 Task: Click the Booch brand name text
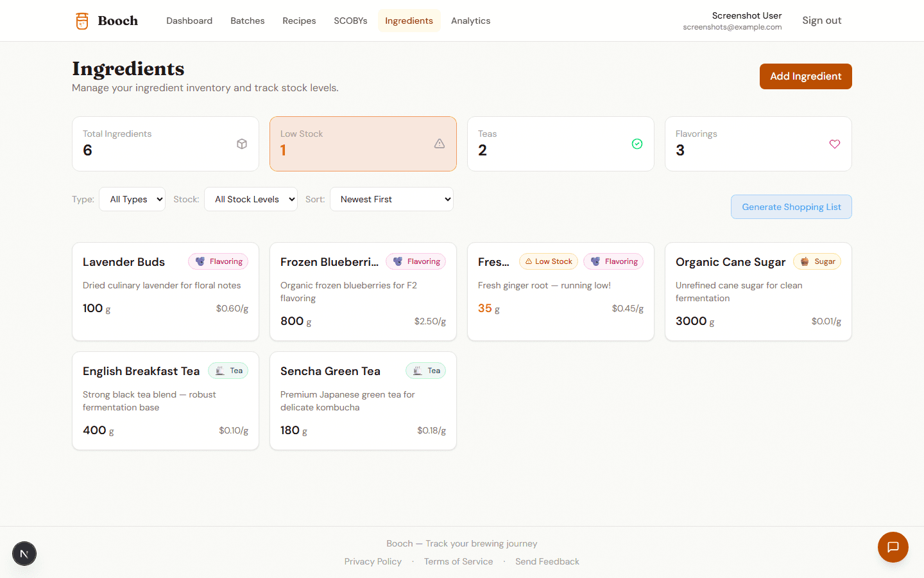[x=118, y=21]
